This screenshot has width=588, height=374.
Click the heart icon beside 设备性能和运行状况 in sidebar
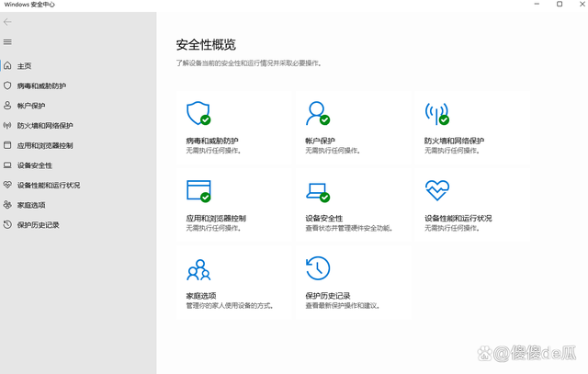pos(7,185)
